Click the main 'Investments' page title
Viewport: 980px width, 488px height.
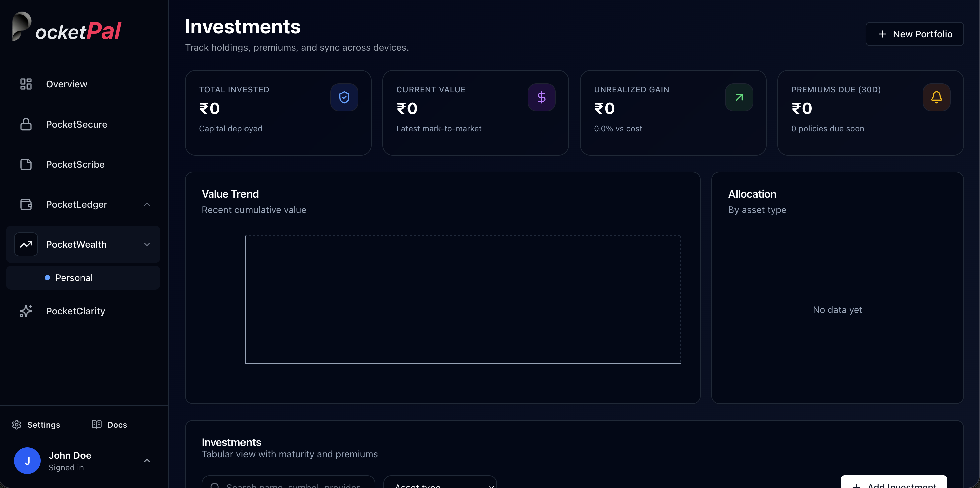coord(243,27)
